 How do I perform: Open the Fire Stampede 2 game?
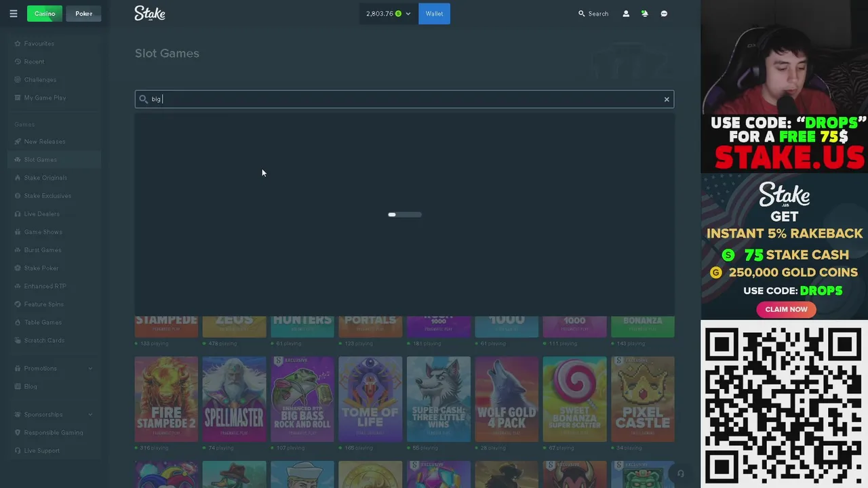(166, 399)
